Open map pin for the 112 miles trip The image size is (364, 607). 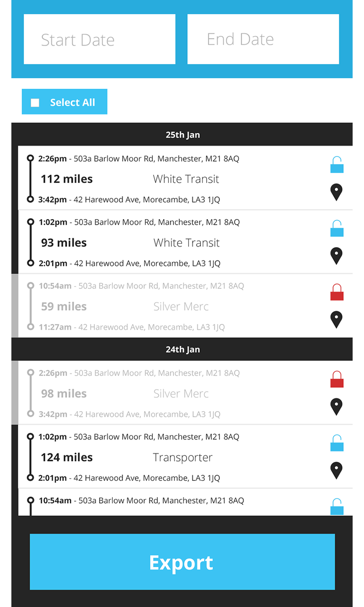(336, 192)
